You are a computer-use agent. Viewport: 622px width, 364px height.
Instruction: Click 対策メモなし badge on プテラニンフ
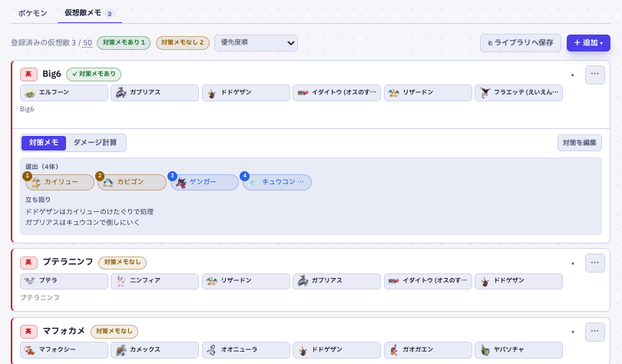click(123, 263)
